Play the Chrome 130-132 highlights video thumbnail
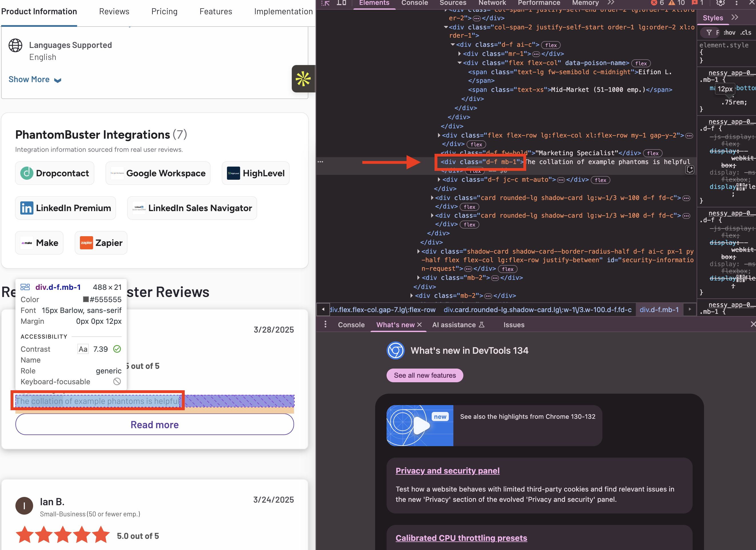Screen dimensions: 756x550 point(420,425)
